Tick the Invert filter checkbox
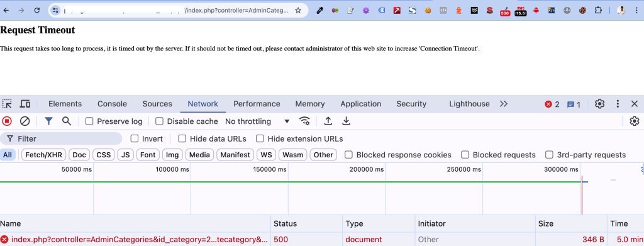Viewport: 644px width, 246px height. pyautogui.click(x=135, y=139)
